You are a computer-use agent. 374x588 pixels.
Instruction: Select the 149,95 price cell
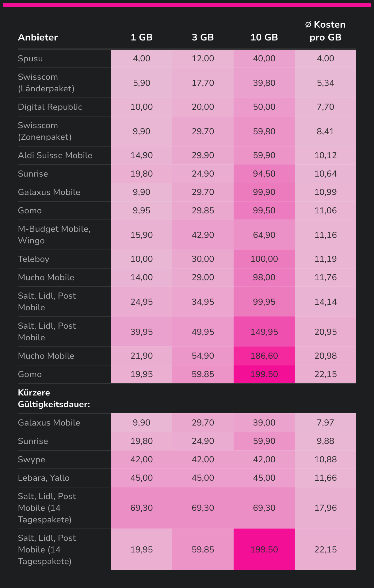tap(264, 332)
